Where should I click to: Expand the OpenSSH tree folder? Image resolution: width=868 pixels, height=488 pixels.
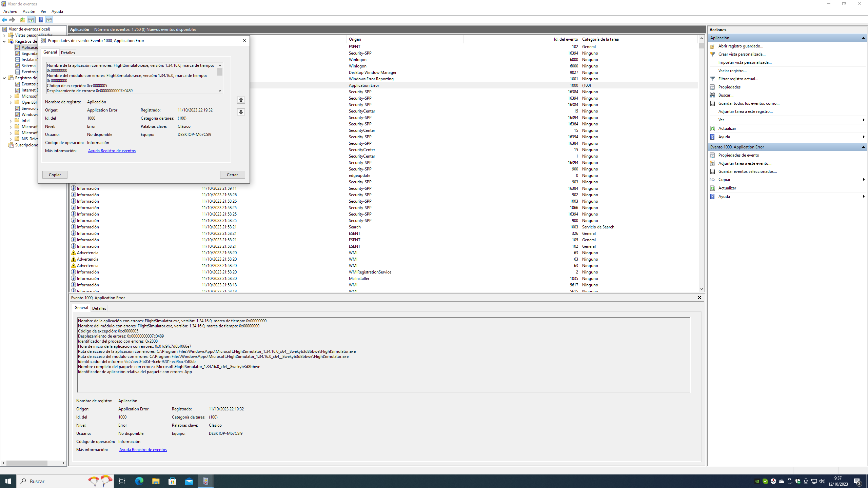tap(11, 102)
